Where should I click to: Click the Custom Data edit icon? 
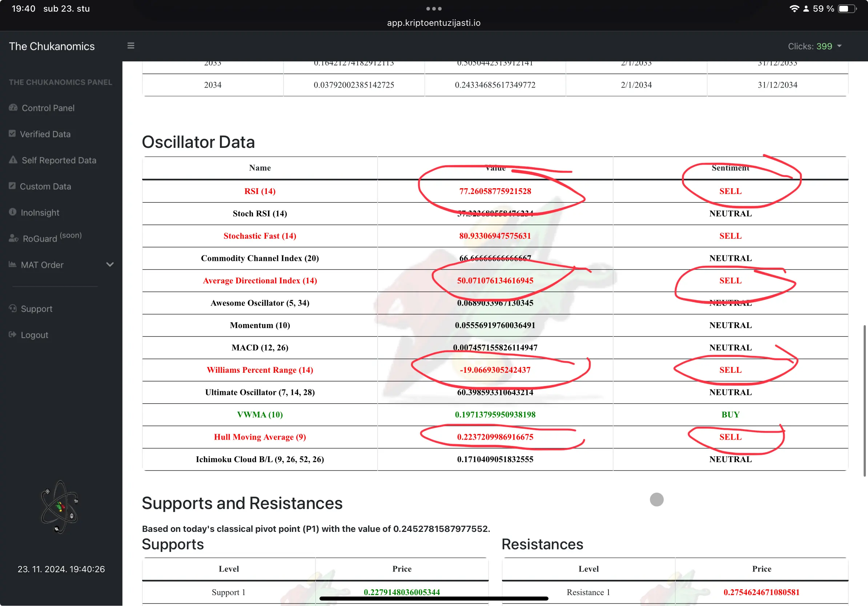point(12,186)
